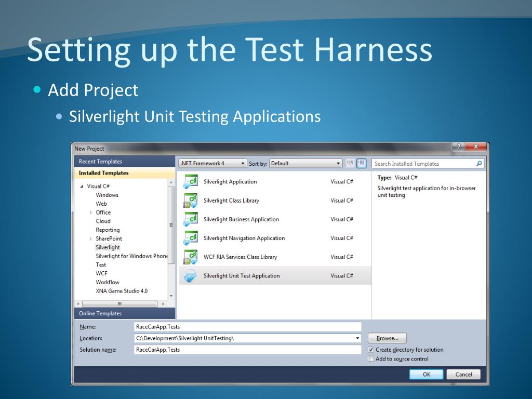Select Silverlight for Windows Phone category
Screen dimensions: 532x399
point(131,256)
